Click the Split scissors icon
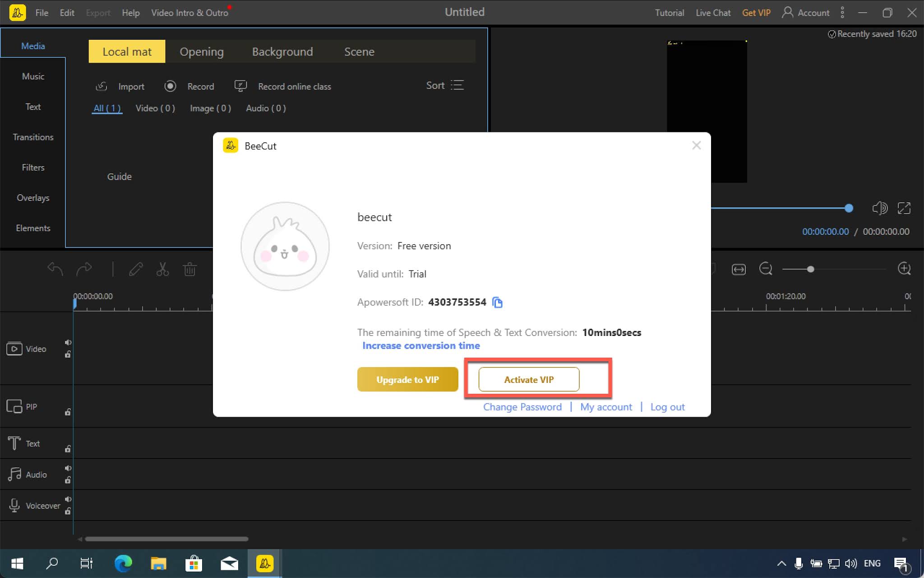 [x=162, y=269]
